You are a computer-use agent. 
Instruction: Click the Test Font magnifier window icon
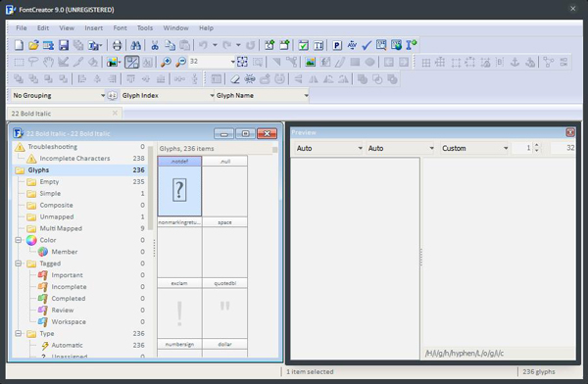[381, 45]
